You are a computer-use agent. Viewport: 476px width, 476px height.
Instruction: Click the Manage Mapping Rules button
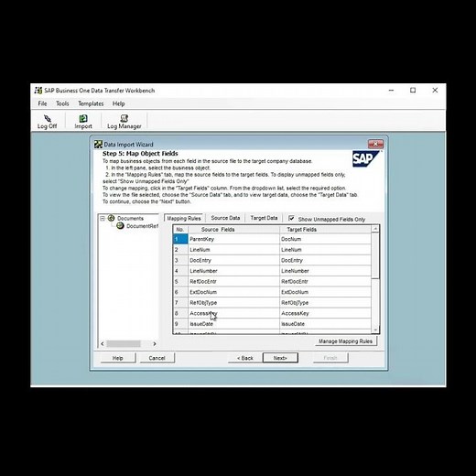345,341
